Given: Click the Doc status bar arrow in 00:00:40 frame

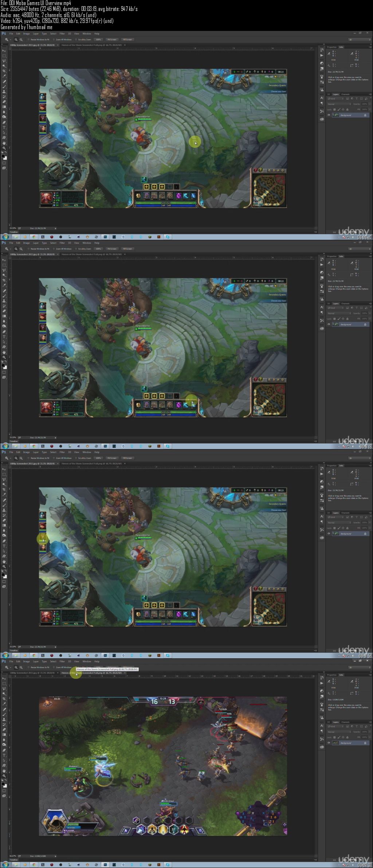Looking at the screenshot, I should click(55, 228).
